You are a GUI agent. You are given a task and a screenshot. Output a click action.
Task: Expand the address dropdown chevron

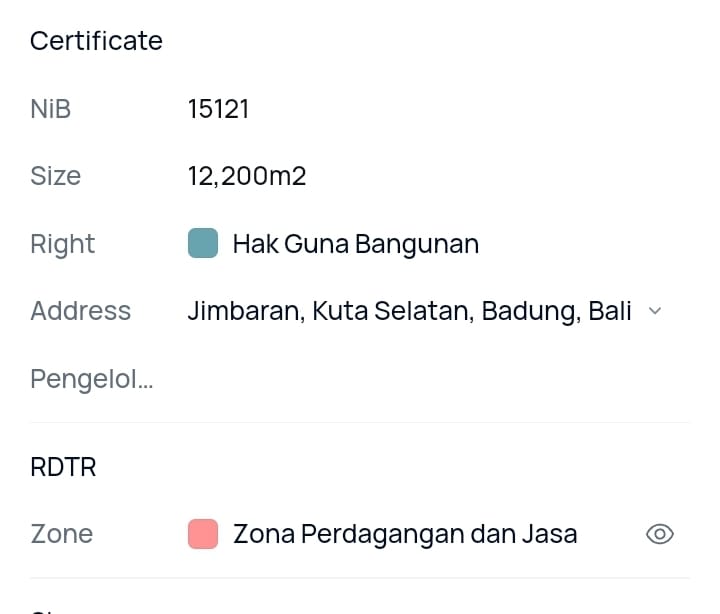[655, 311]
